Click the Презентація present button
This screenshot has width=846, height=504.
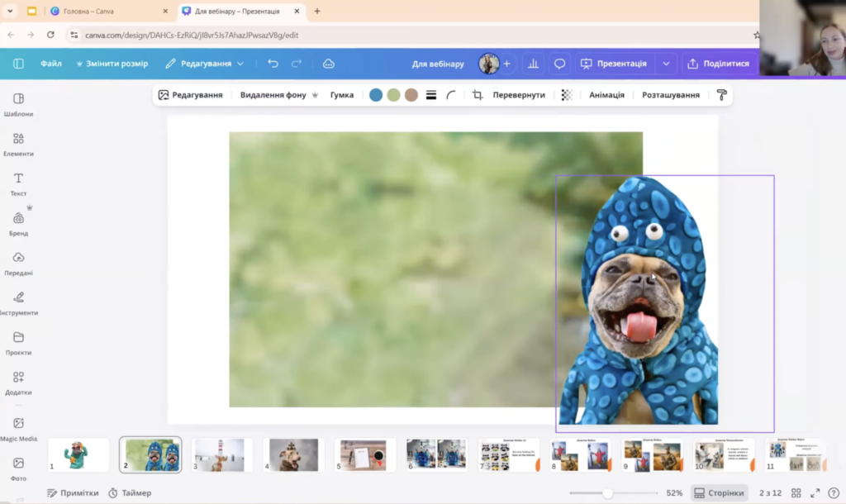614,64
